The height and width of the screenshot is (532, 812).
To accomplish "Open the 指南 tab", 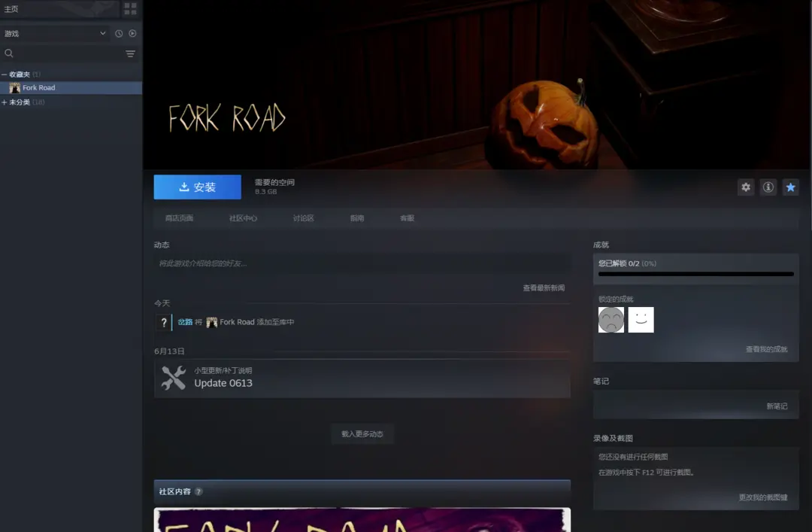I will (357, 218).
